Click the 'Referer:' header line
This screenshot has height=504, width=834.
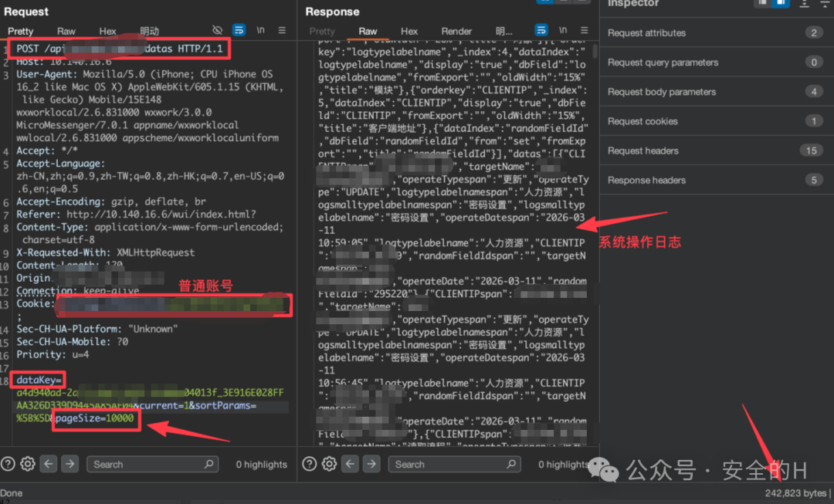[136, 215]
